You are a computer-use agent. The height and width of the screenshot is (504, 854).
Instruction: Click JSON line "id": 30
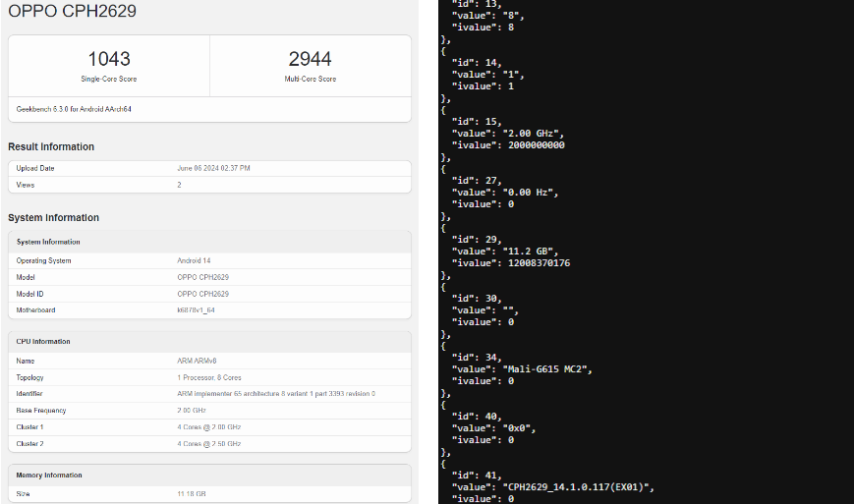tap(477, 299)
